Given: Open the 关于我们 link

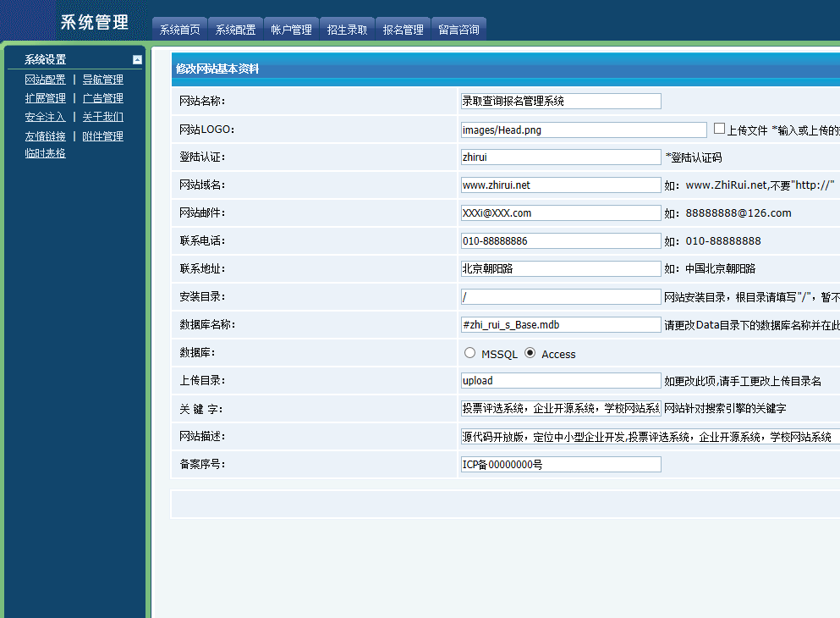Looking at the screenshot, I should pos(103,117).
